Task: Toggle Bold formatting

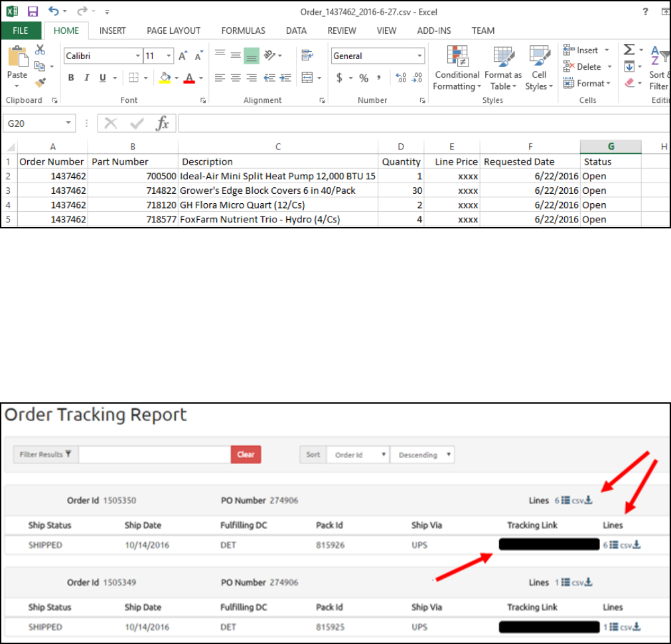Action: point(71,78)
